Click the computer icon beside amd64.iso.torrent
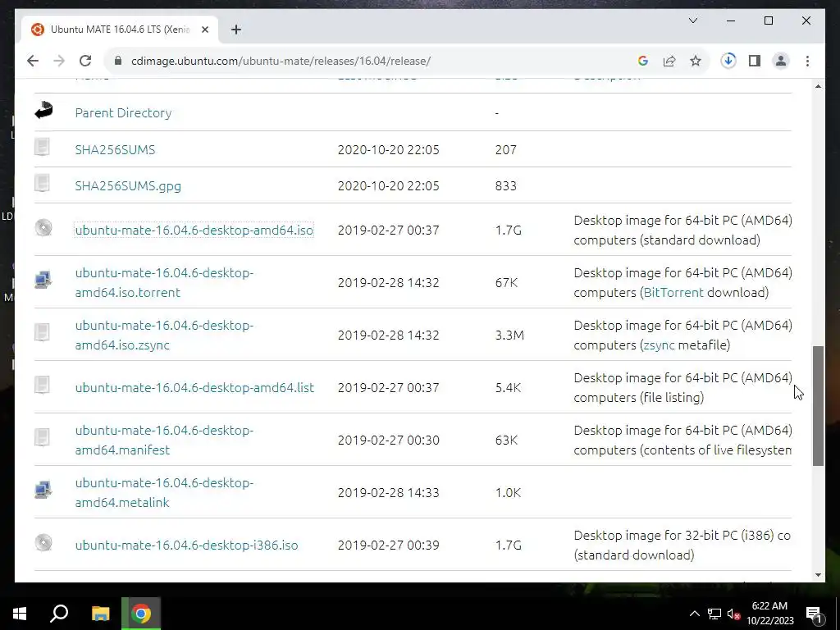This screenshot has width=840, height=630. click(43, 280)
